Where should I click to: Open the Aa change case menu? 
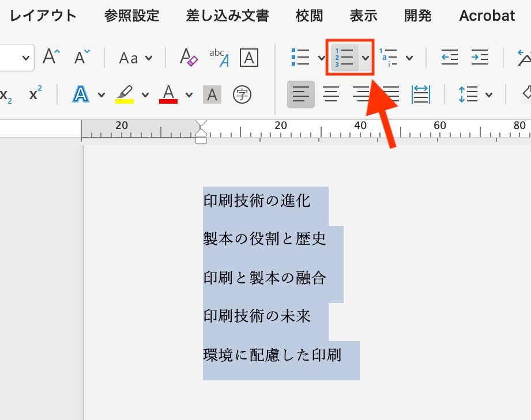(135, 58)
